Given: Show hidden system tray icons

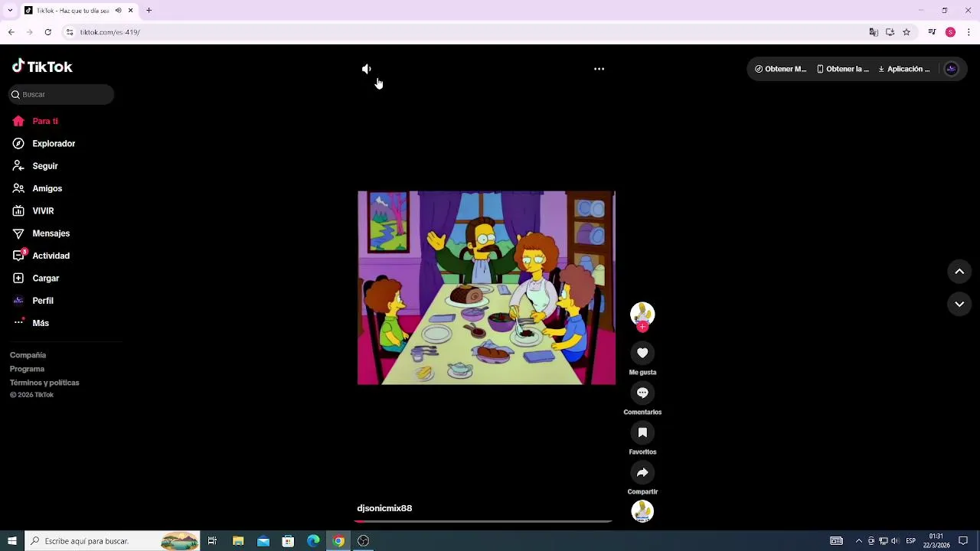Looking at the screenshot, I should point(858,541).
